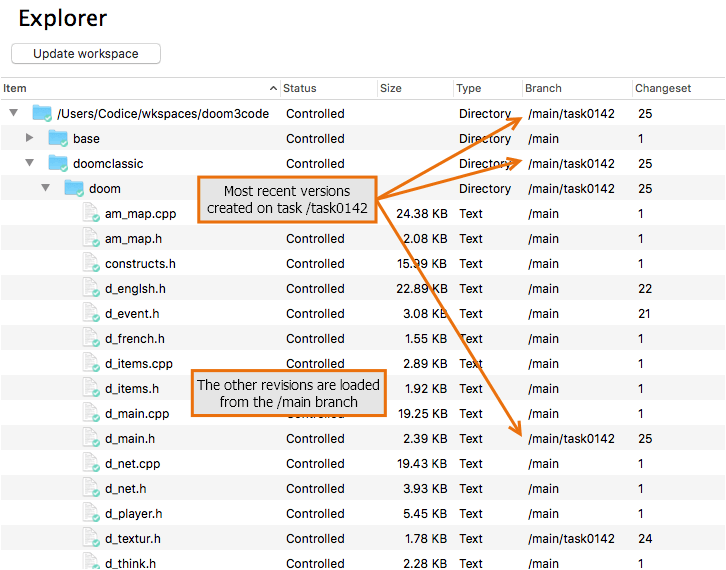Click the am_map.h file icon
The width and height of the screenshot is (726, 570).
tap(91, 238)
